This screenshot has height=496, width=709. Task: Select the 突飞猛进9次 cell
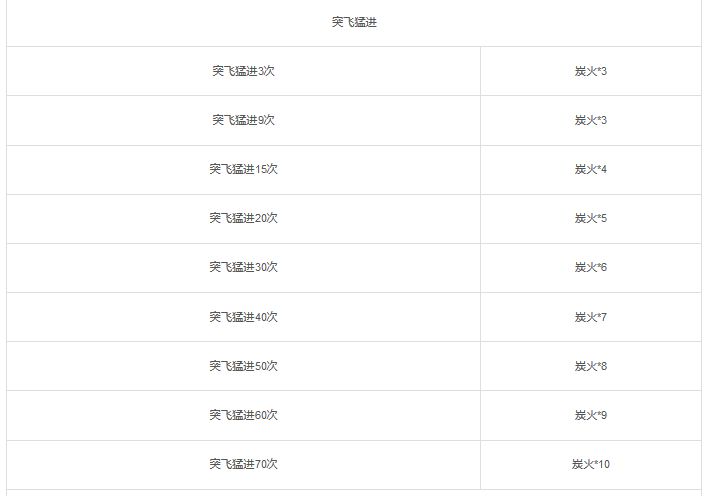coord(243,120)
